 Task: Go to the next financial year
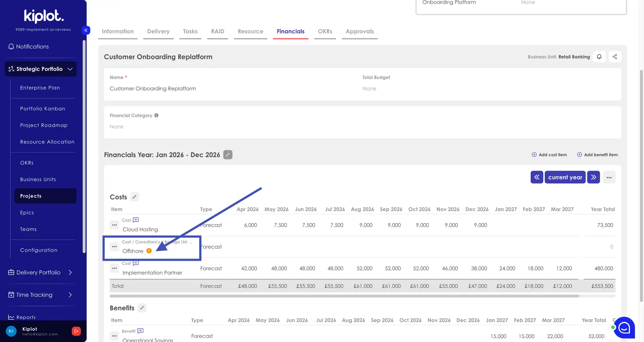pos(593,177)
